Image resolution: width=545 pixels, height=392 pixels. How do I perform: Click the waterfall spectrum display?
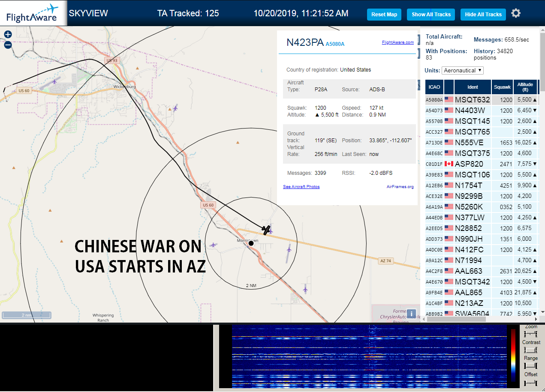pos(369,356)
